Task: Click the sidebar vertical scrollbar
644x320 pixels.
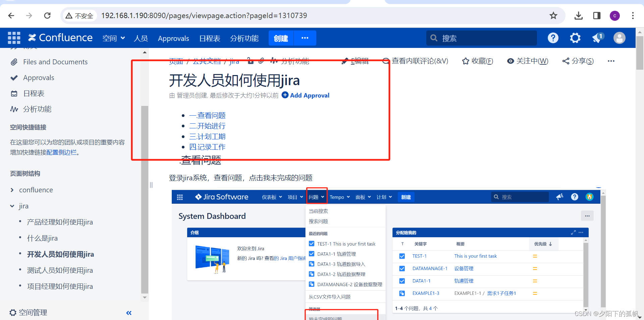Action: [145, 199]
